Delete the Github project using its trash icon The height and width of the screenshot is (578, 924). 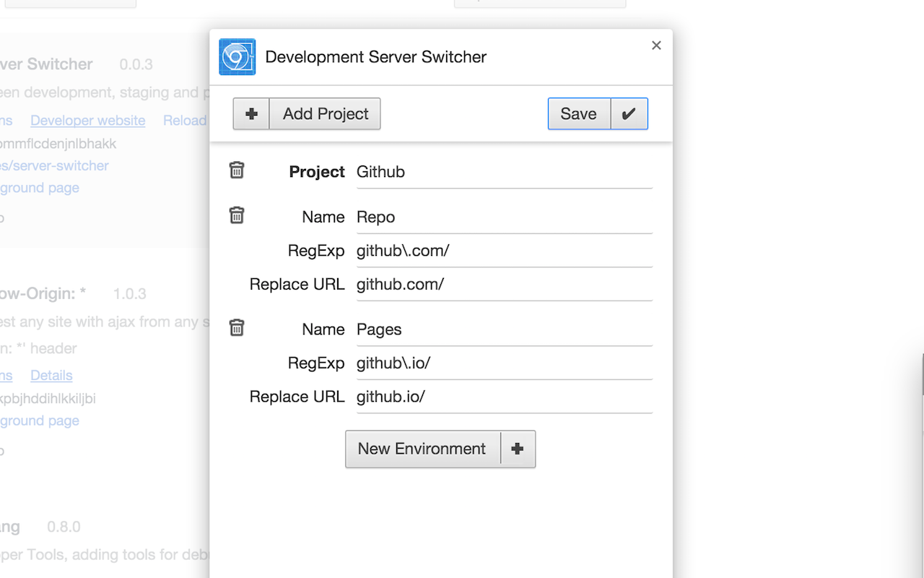(x=237, y=170)
